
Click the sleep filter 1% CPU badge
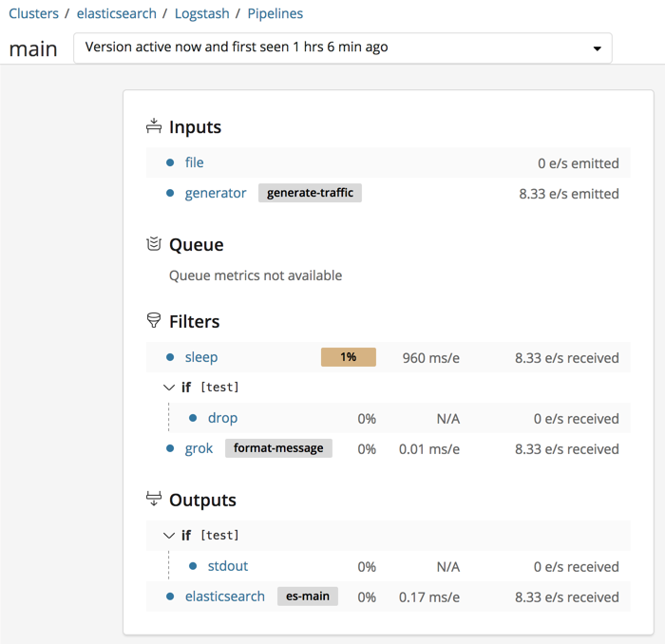[349, 357]
